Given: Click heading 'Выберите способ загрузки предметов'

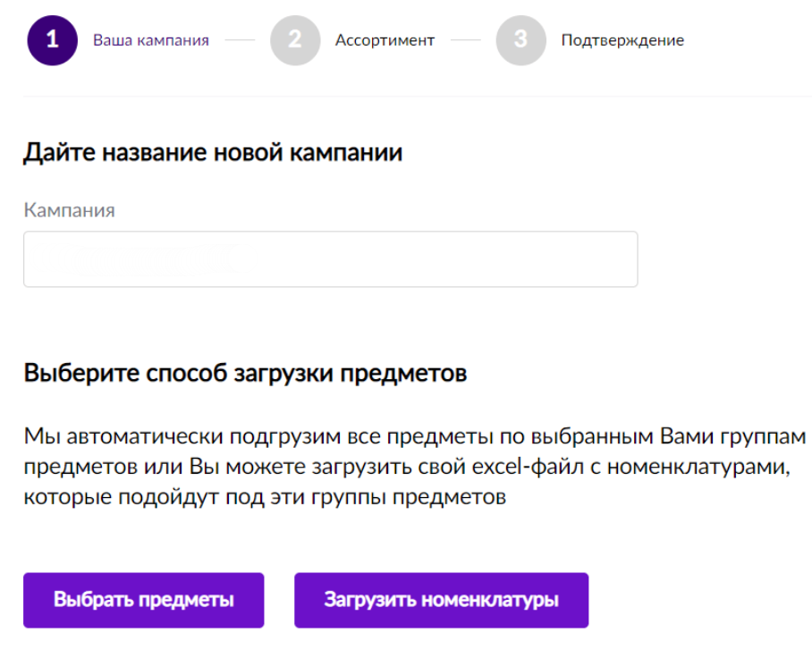Looking at the screenshot, I should 245,373.
